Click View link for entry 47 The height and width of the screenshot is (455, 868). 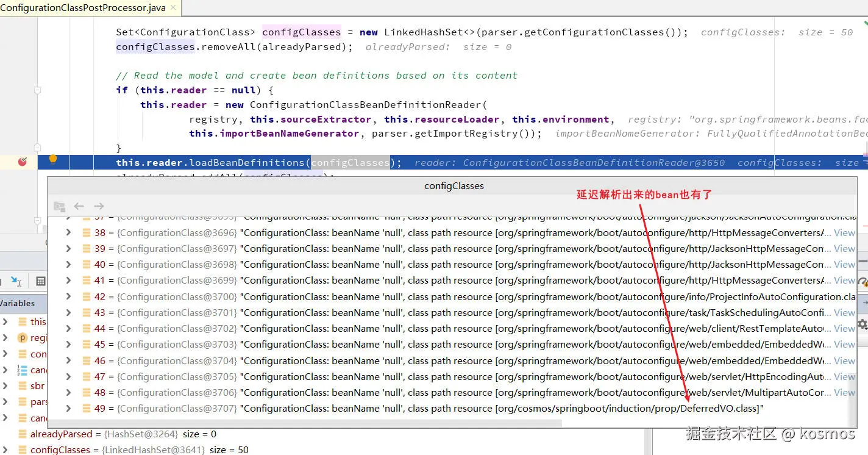(844, 376)
